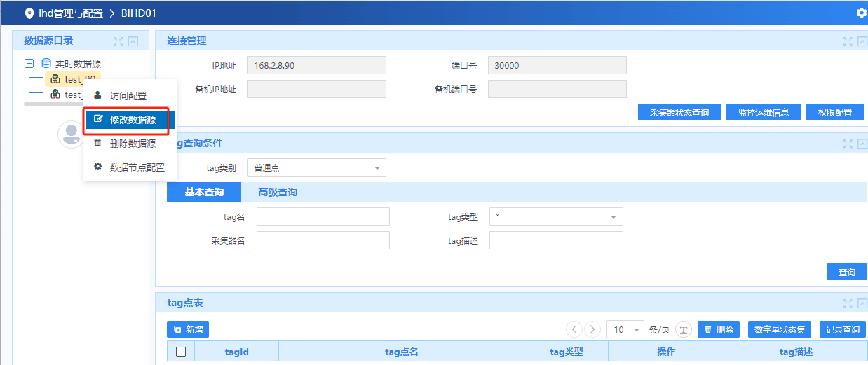Collapse the 数据源目录 panel

pyautogui.click(x=133, y=41)
